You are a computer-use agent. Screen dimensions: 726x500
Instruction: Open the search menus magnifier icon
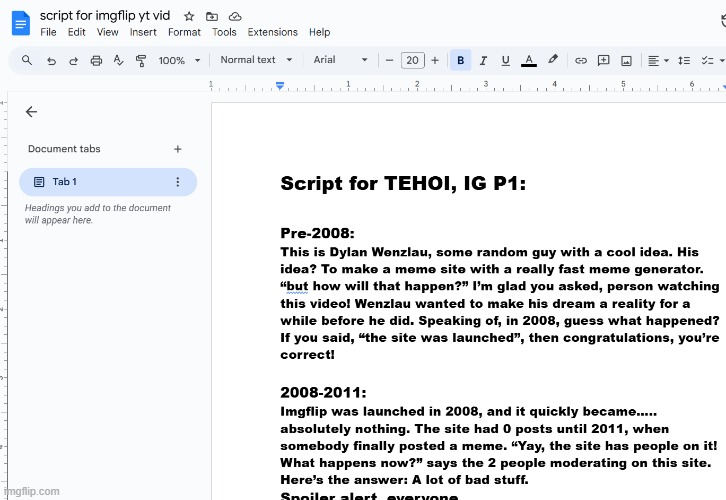(x=27, y=60)
